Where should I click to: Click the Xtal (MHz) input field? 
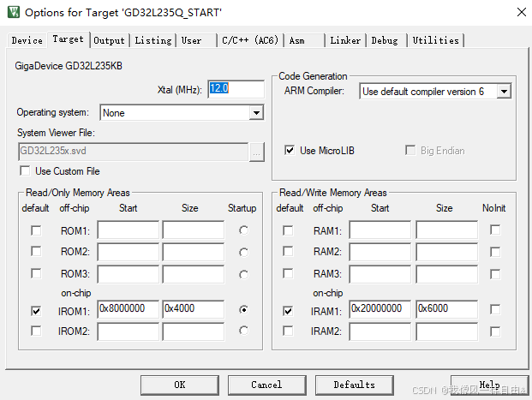(x=236, y=89)
